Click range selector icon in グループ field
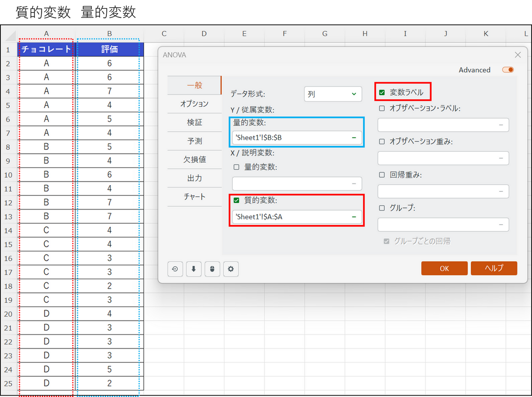The image size is (532, 397). [x=501, y=225]
